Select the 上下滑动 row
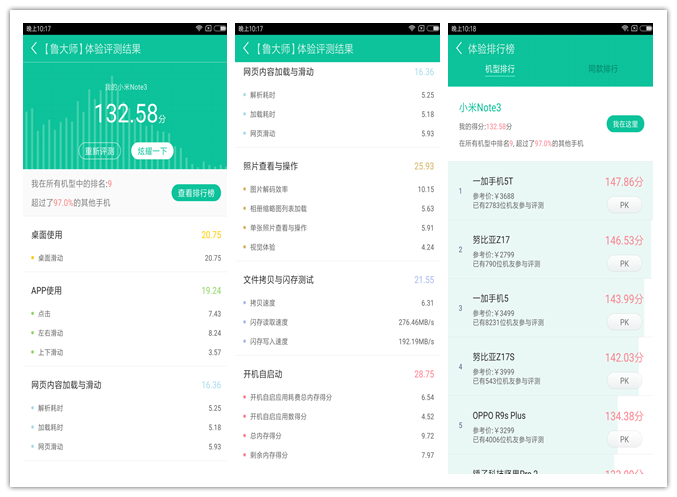677x497 pixels. coord(125,352)
